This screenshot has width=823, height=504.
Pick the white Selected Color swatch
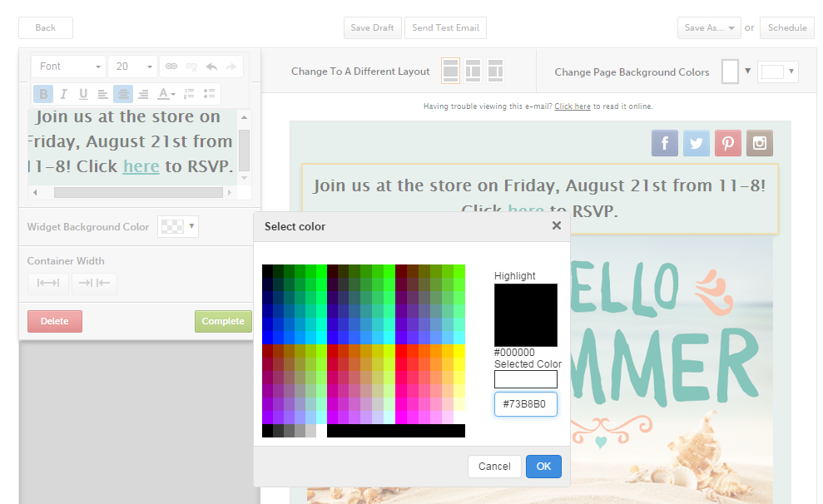pos(525,379)
